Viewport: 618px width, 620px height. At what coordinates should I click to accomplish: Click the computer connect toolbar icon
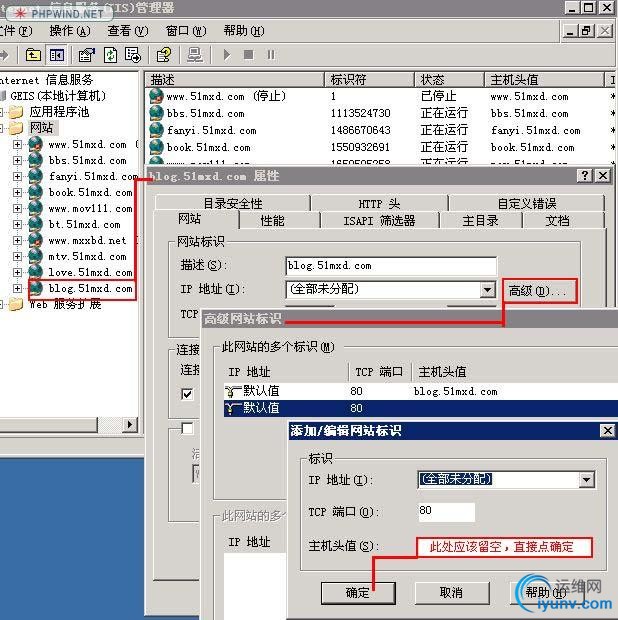[x=195, y=55]
